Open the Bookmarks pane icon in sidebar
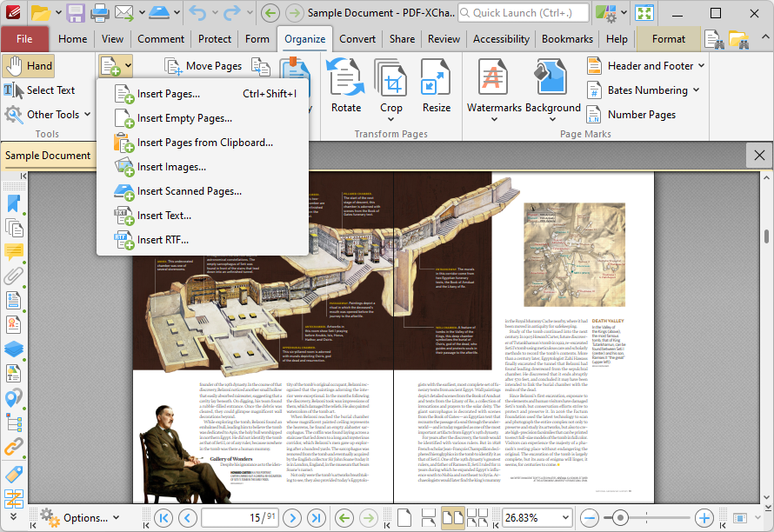This screenshot has width=774, height=532. coord(14,203)
